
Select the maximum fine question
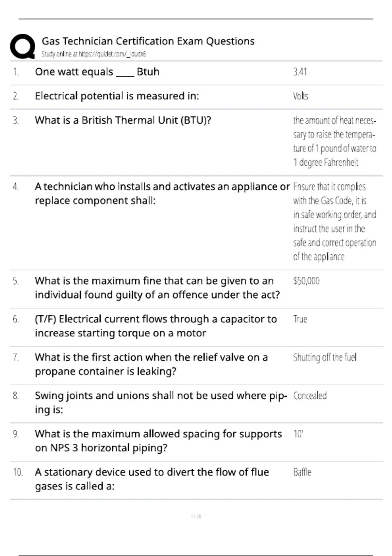(x=157, y=288)
